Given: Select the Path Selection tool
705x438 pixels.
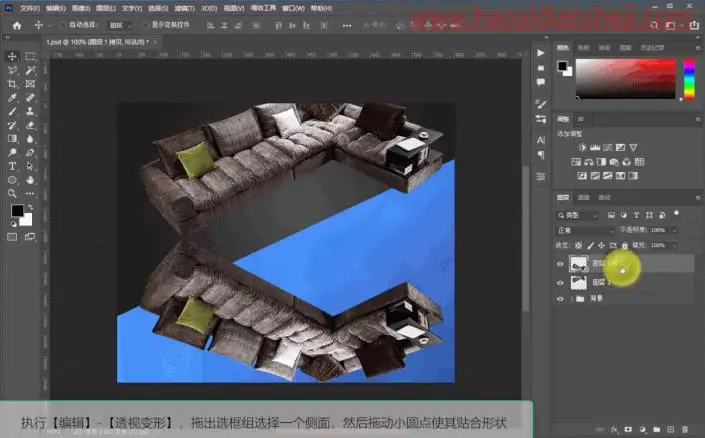Looking at the screenshot, I should (30, 166).
